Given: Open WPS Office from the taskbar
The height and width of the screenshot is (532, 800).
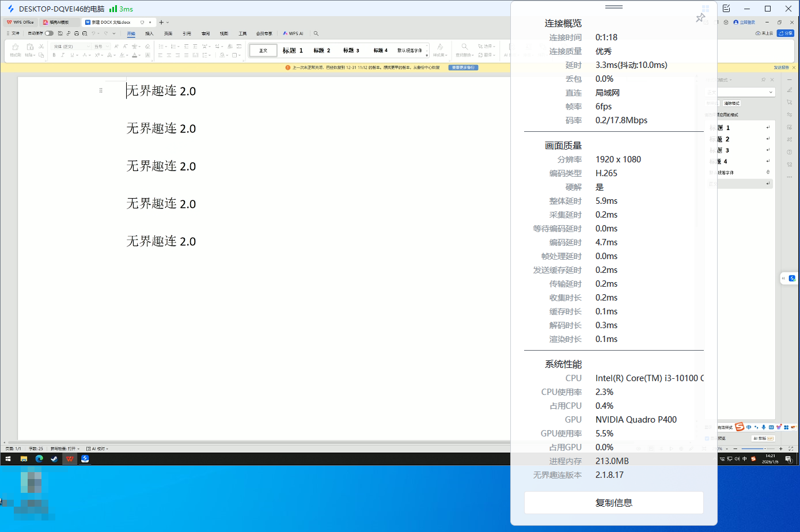Looking at the screenshot, I should click(70, 459).
